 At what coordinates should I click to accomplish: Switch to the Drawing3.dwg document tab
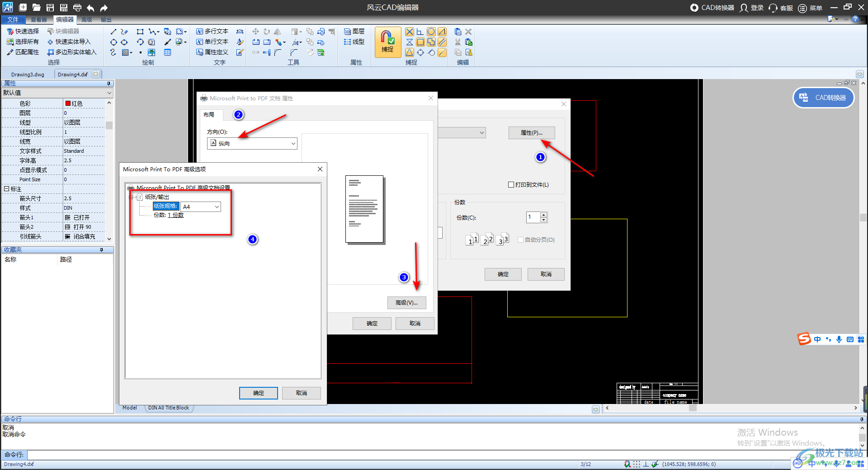coord(28,75)
